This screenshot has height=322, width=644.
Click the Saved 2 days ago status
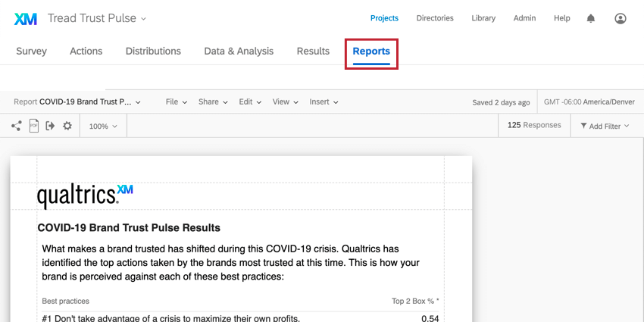(501, 103)
